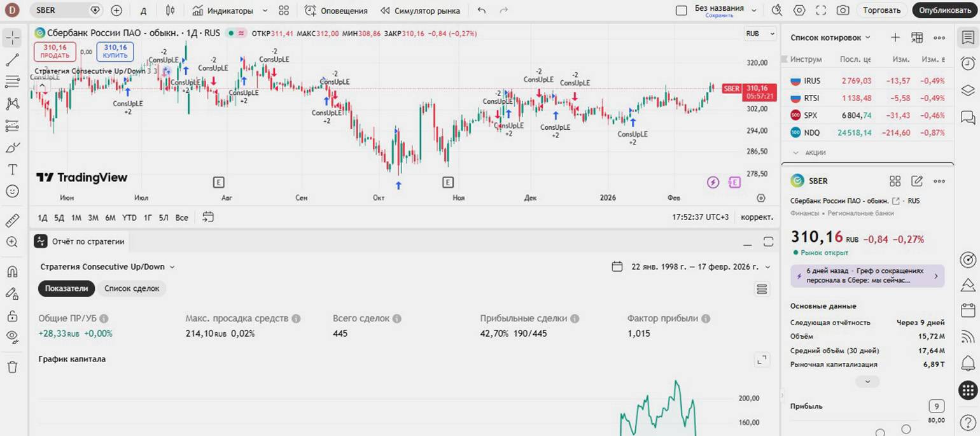Click the trash remove objects icon
This screenshot has height=436, width=980.
[12, 367]
